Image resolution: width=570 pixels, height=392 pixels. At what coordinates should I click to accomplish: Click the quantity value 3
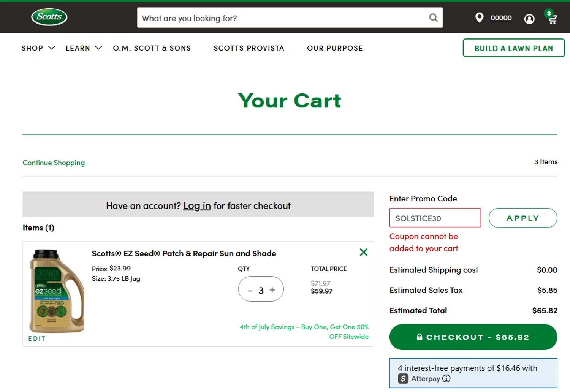pos(261,291)
